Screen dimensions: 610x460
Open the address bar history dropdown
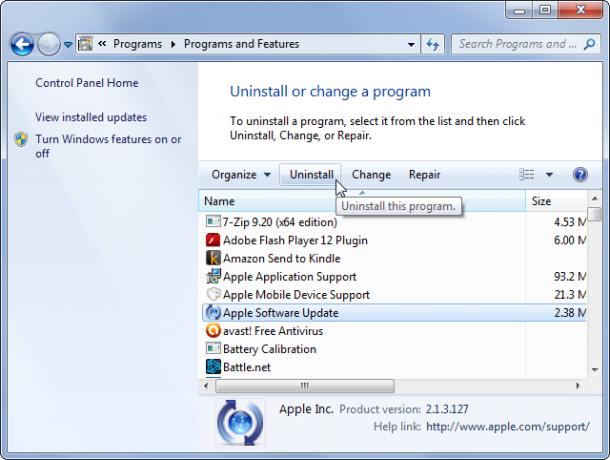411,44
